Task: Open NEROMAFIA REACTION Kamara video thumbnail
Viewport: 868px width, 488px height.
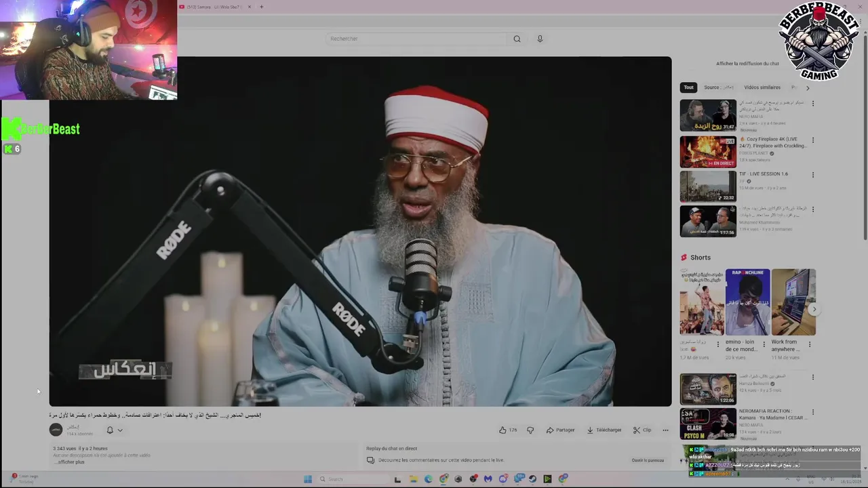Action: (x=708, y=424)
